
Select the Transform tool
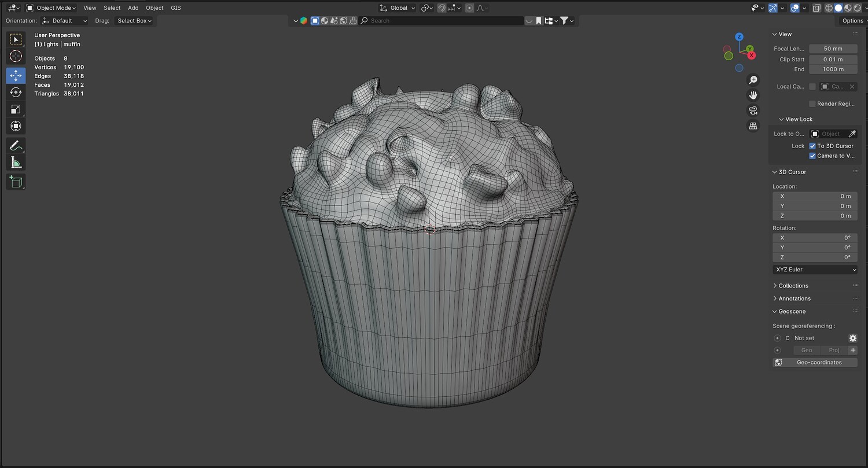pos(16,126)
